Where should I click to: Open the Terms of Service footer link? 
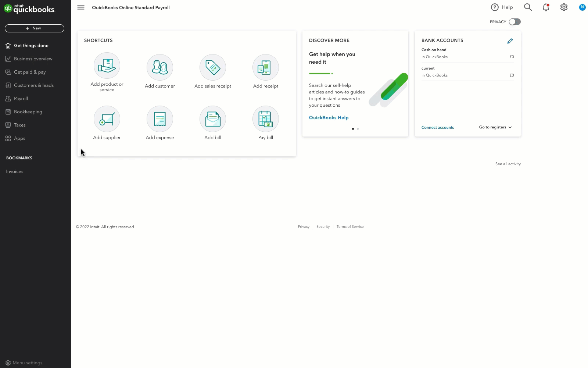[x=350, y=227]
